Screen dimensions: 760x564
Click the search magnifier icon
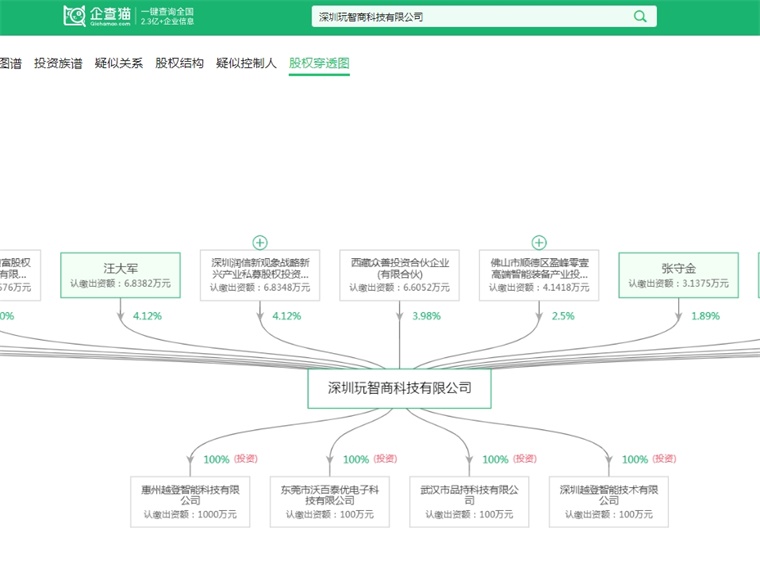pos(639,17)
